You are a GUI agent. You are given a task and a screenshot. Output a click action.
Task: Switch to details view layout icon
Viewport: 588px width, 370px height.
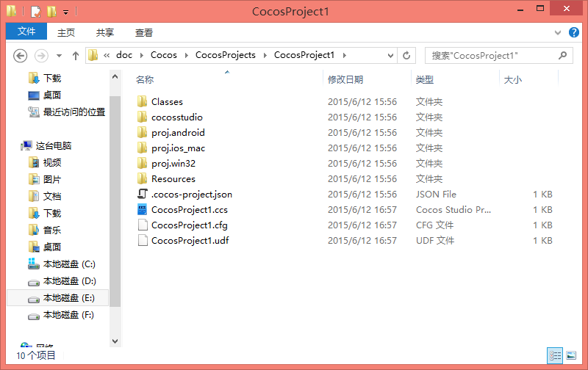coord(555,355)
